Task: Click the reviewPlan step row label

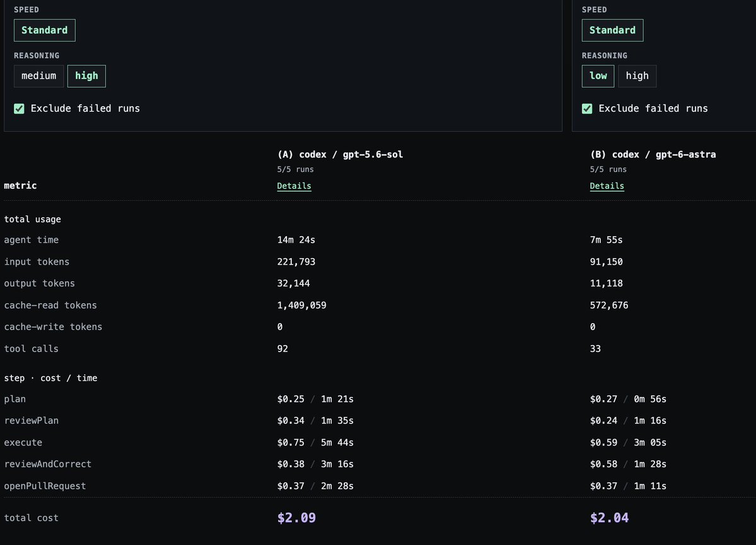Action: (x=32, y=421)
